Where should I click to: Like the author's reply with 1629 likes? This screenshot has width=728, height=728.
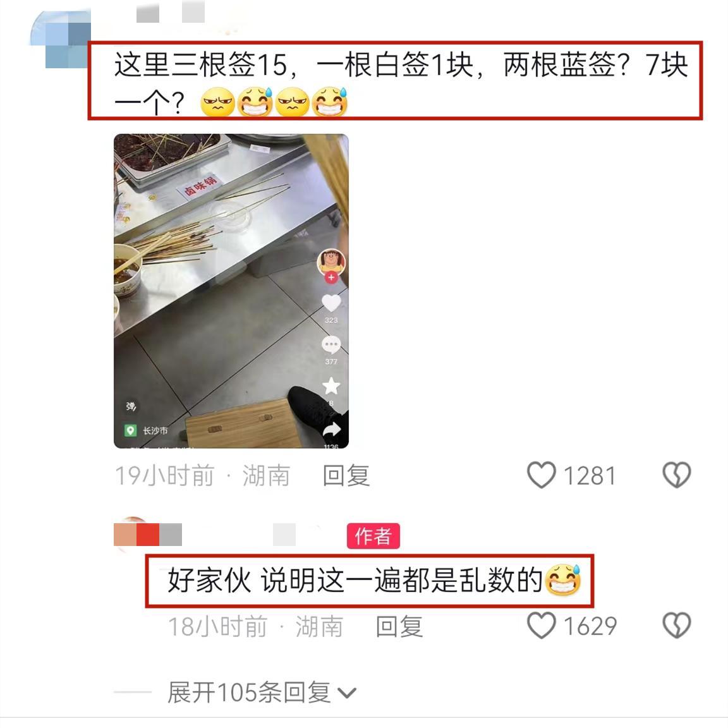point(542,625)
